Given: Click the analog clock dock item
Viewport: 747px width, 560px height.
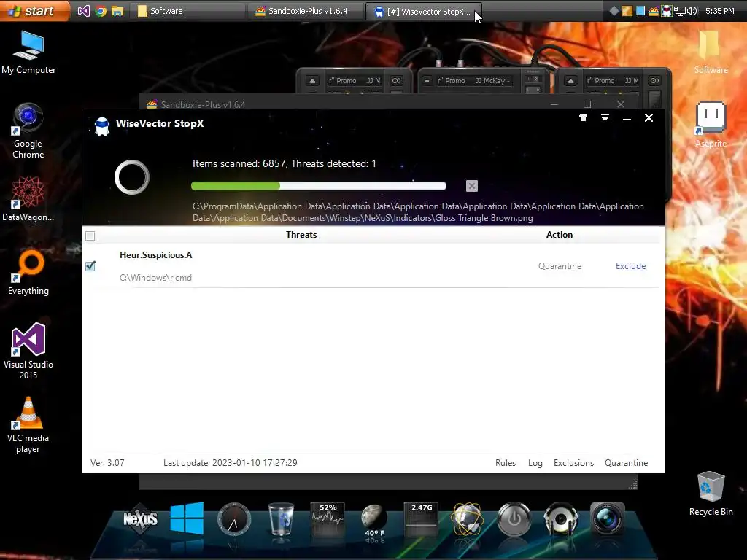Looking at the screenshot, I should coord(233,519).
